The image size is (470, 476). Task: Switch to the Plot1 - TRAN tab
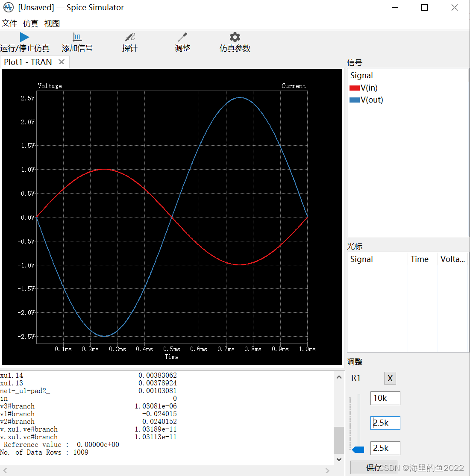pos(28,62)
